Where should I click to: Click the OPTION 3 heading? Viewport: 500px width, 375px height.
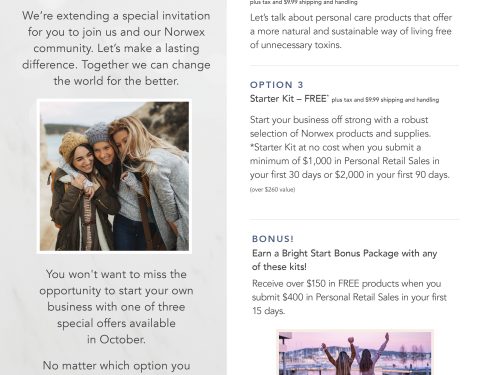(277, 85)
